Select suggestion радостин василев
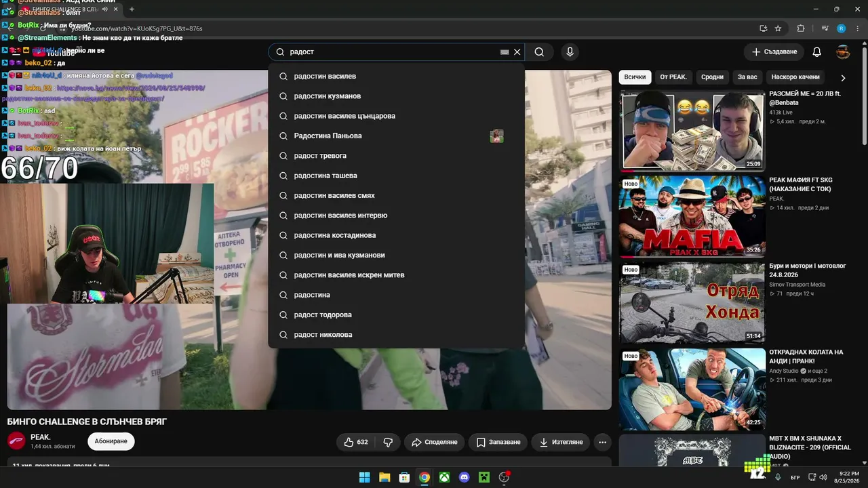 397,77
